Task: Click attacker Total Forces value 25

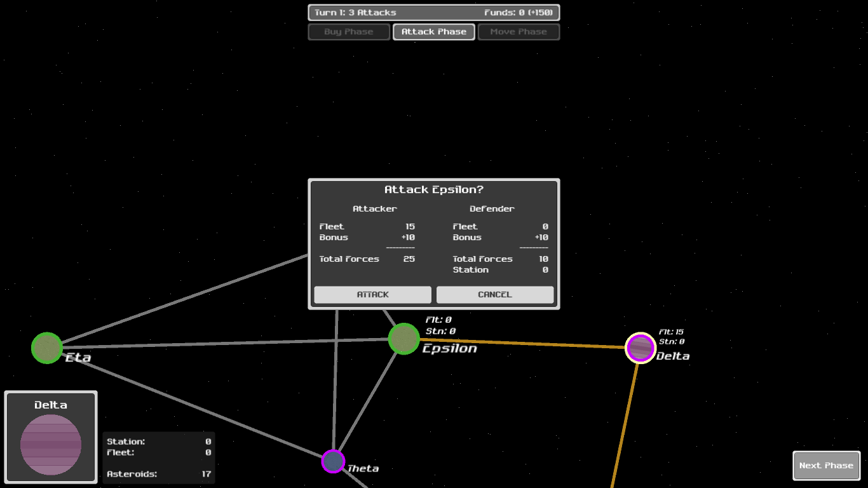Action: (x=409, y=259)
